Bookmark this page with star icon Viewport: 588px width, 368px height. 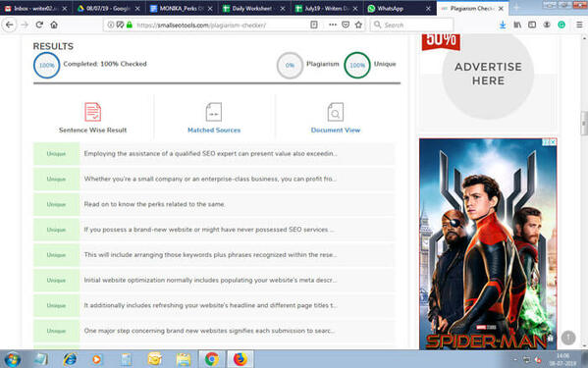click(358, 25)
